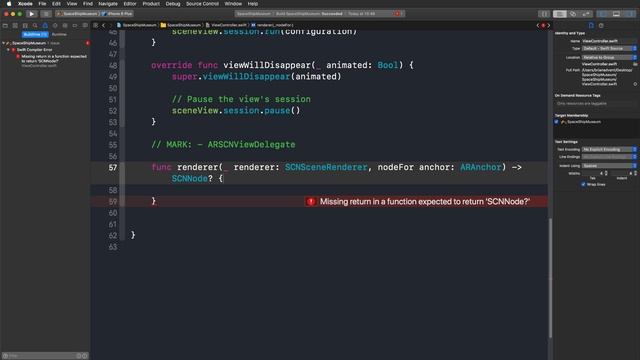Open the Source Control navigator icon
The height and width of the screenshot is (360, 640).
[x=15, y=25]
